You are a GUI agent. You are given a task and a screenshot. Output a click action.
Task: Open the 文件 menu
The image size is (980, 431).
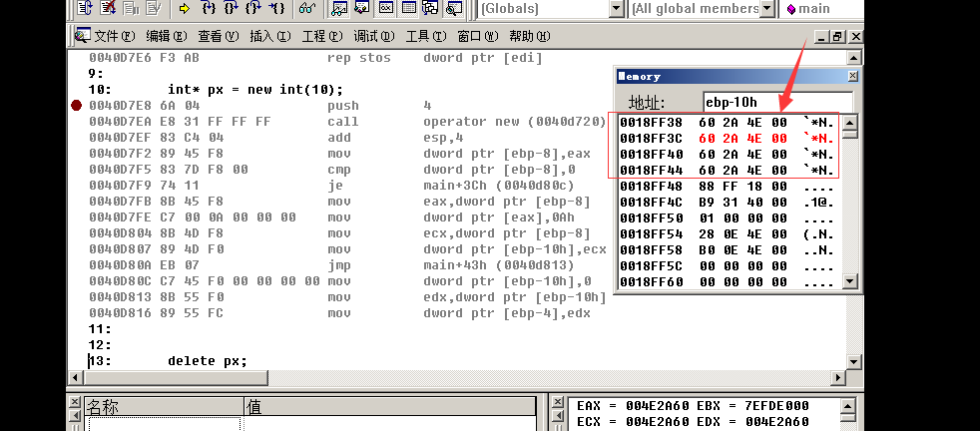pos(115,36)
